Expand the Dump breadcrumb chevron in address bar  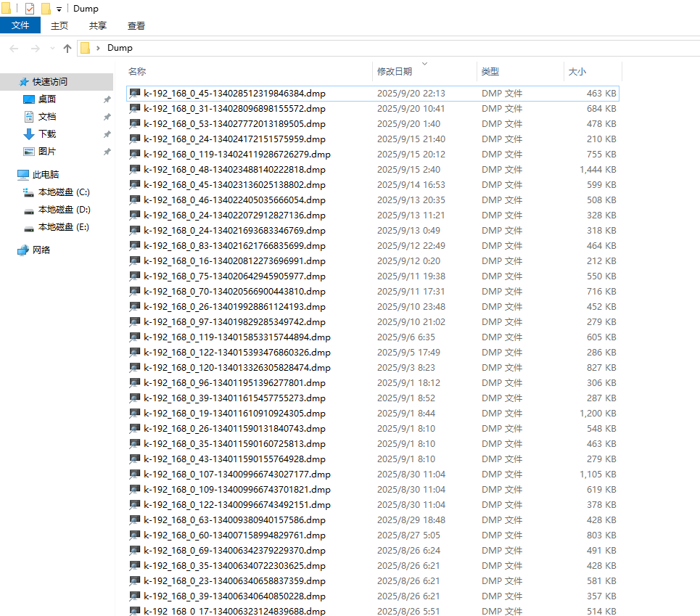(98, 48)
